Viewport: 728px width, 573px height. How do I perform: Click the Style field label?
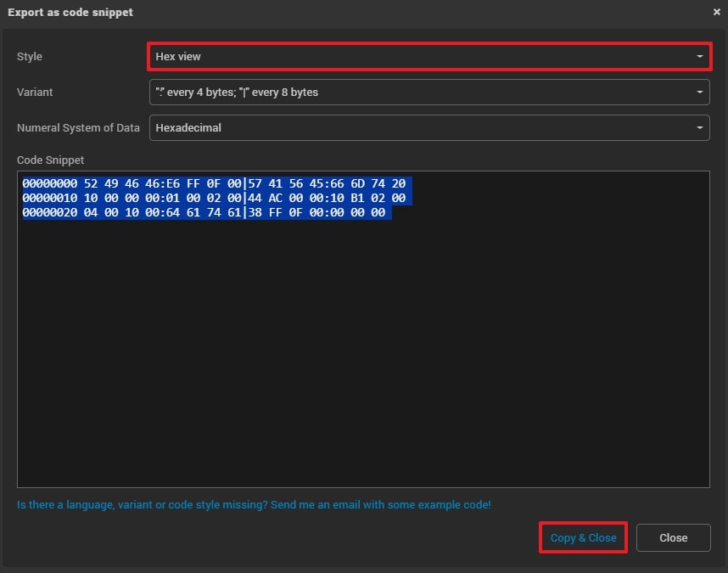pyautogui.click(x=30, y=57)
